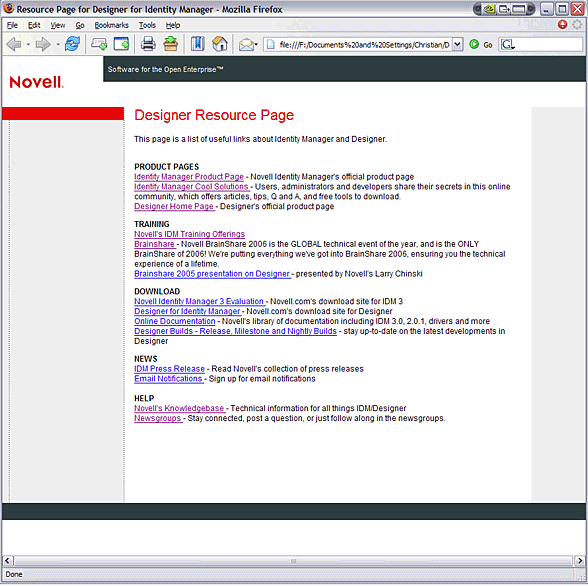Click the Mail envelope icon
The image size is (588, 586).
tap(246, 45)
